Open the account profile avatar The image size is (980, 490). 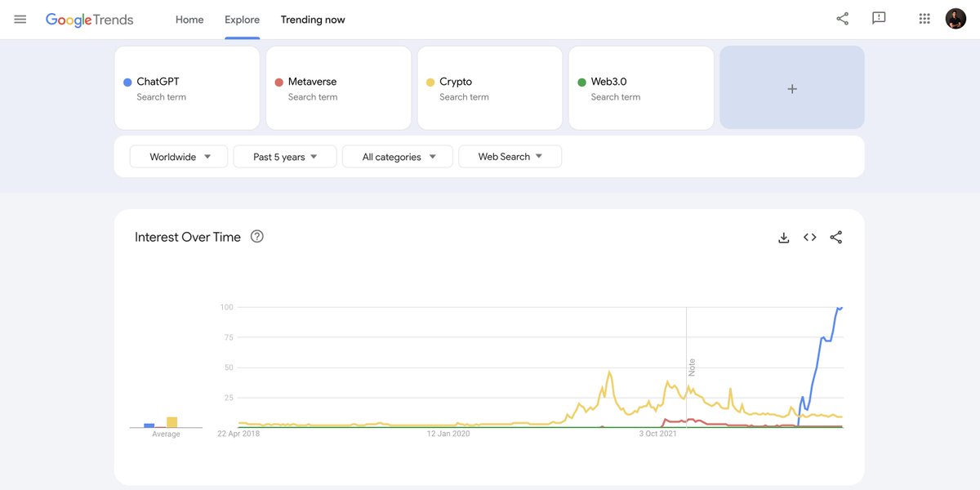(955, 19)
